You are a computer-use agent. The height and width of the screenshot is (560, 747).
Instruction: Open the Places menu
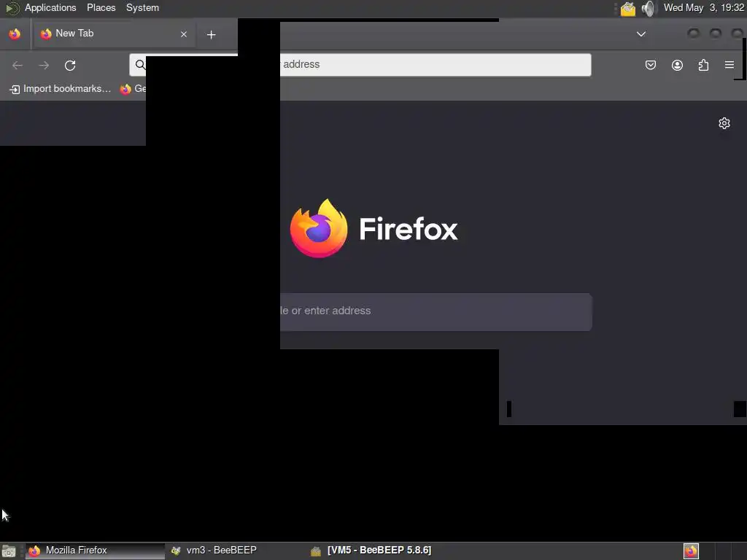pos(101,8)
